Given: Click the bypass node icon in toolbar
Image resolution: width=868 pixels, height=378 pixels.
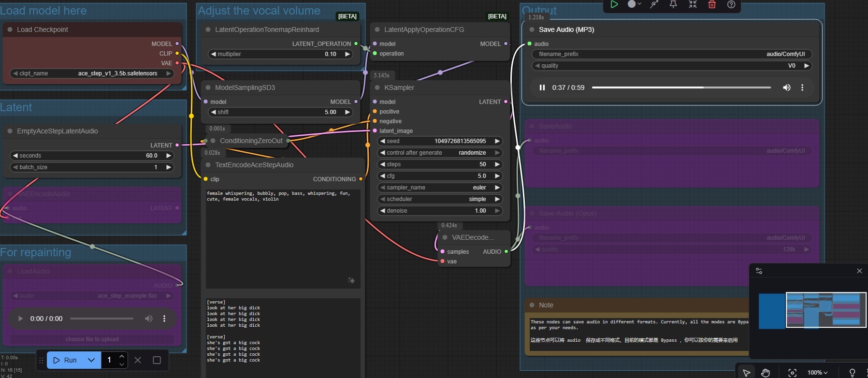Looking at the screenshot, I should pyautogui.click(x=654, y=4).
